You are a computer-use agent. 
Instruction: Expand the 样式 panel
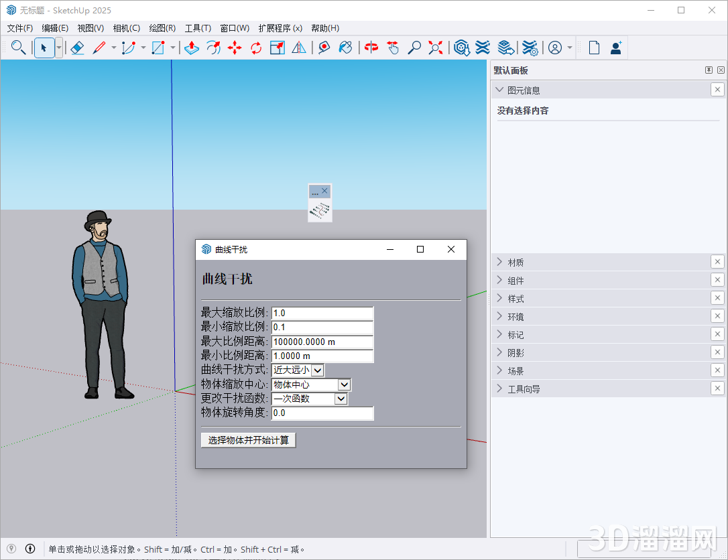coord(499,298)
